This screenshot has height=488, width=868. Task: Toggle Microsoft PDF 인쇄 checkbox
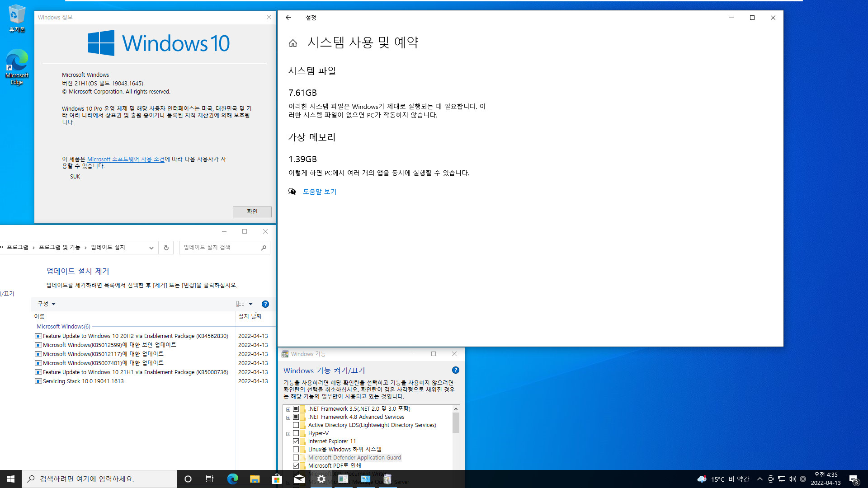click(296, 465)
